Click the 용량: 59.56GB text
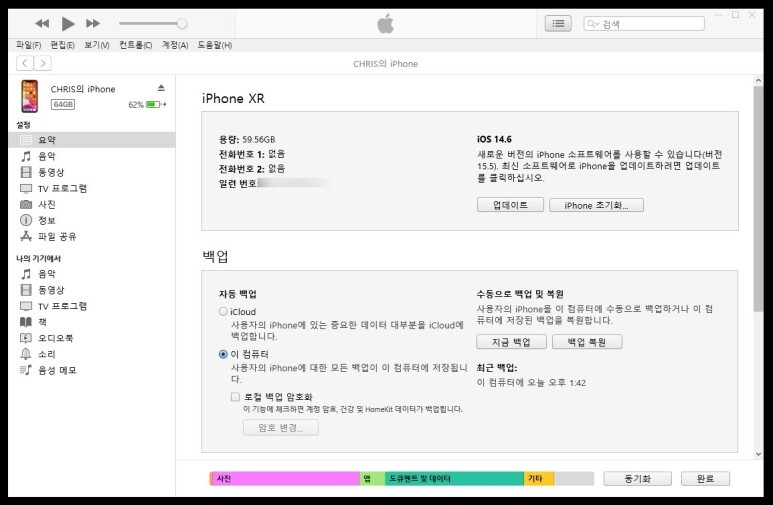Image resolution: width=773 pixels, height=505 pixels. (247, 140)
